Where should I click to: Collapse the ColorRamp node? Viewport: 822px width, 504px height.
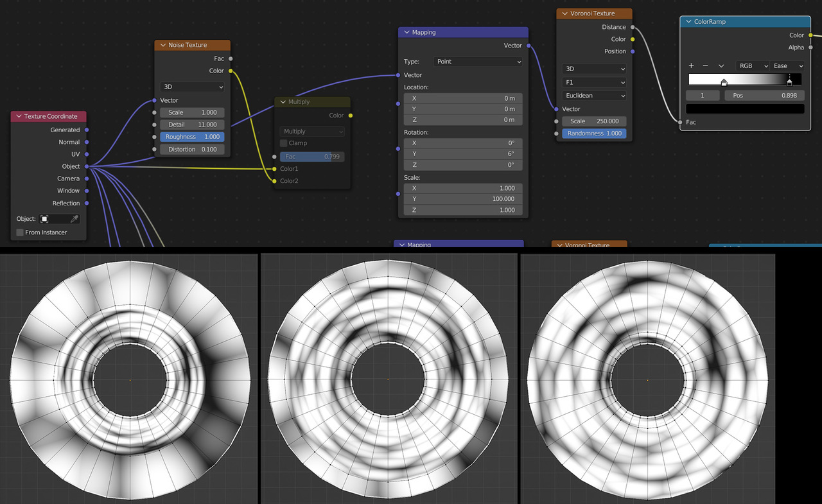point(688,21)
